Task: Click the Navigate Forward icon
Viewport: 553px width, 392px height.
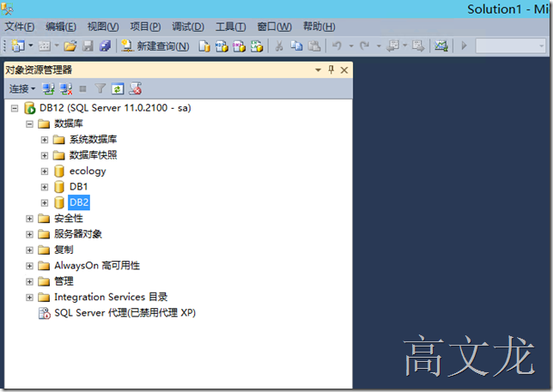Action: click(418, 45)
